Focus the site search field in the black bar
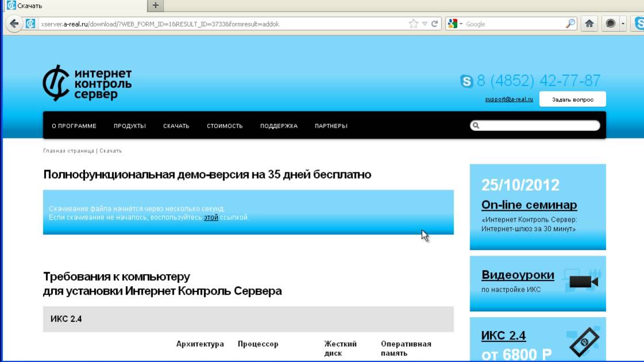The height and width of the screenshot is (362, 644). 535,126
